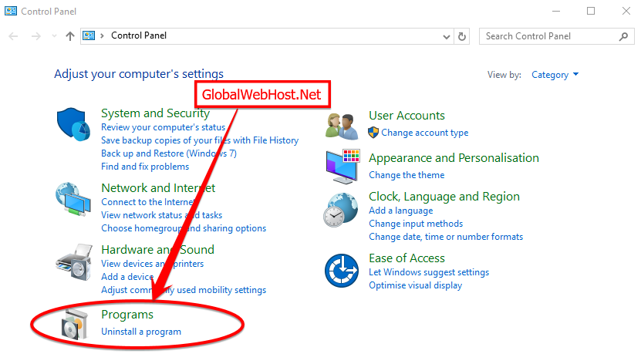Open Hardware and Sound heading

pyautogui.click(x=157, y=250)
